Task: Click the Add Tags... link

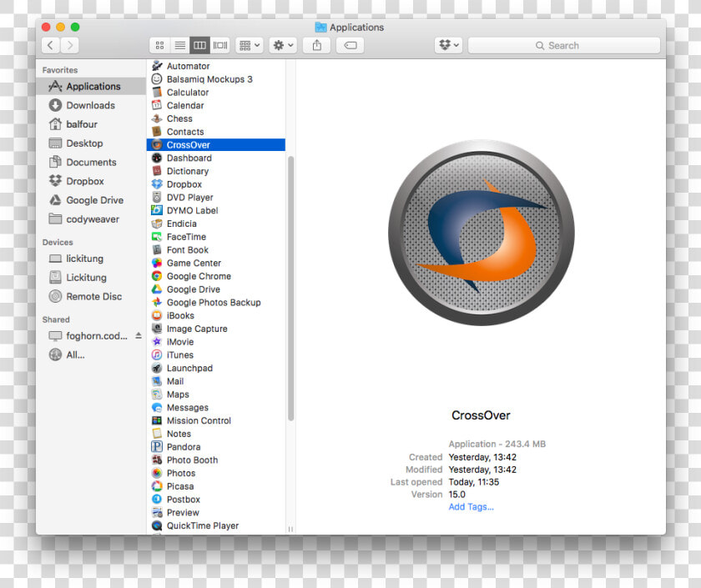Action: [x=472, y=507]
